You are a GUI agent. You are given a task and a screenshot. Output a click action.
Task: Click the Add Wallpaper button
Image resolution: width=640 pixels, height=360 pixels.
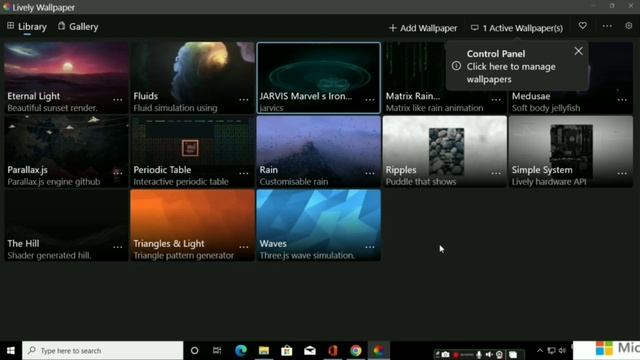(x=423, y=28)
